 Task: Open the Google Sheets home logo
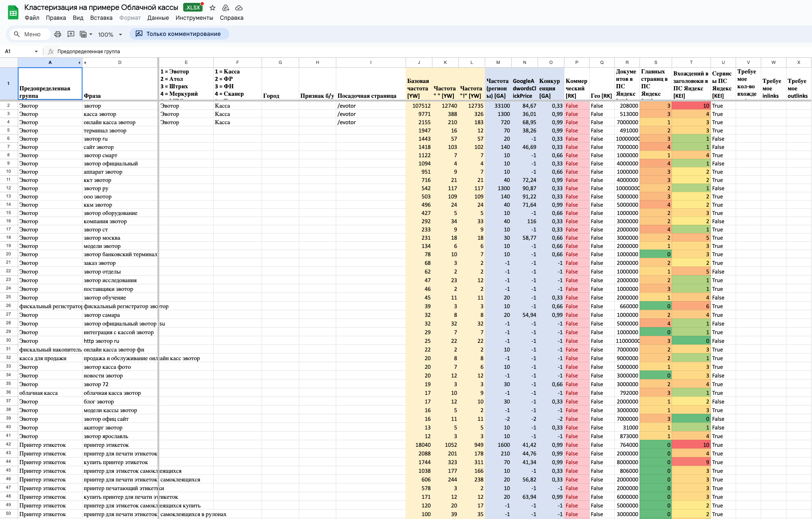[x=13, y=12]
